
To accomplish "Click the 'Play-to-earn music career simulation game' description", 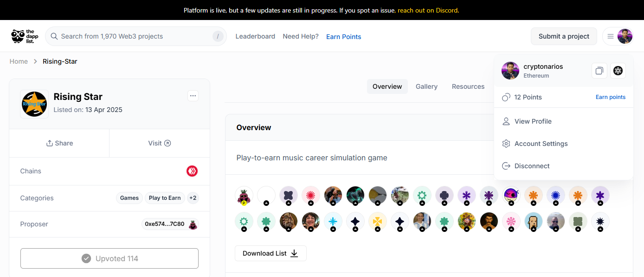I will (x=312, y=158).
